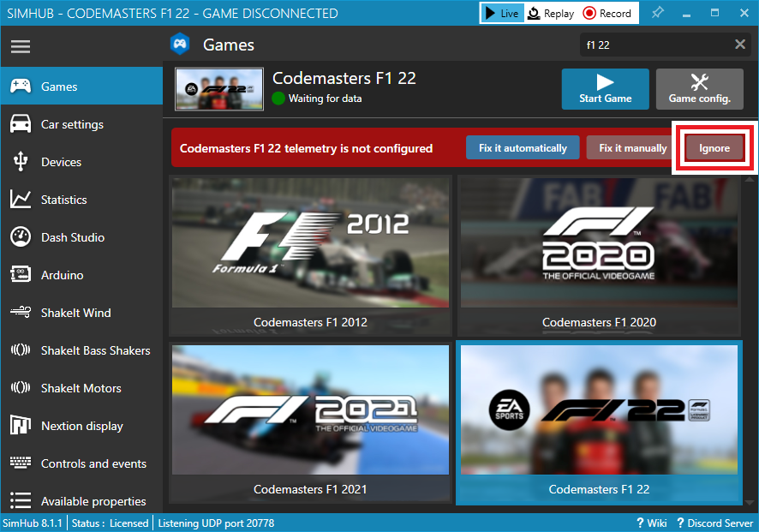Viewport: 759px width, 532px height.
Task: Switch to Live telemetry mode
Action: [x=501, y=13]
